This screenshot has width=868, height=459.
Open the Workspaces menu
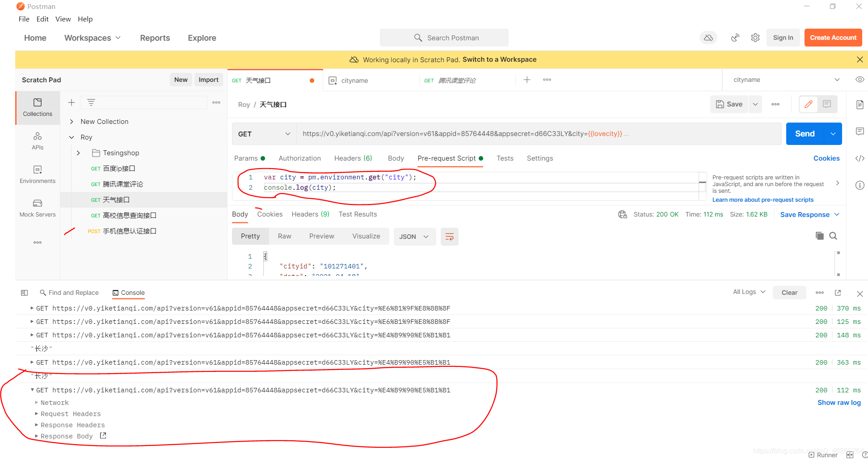[x=93, y=38]
